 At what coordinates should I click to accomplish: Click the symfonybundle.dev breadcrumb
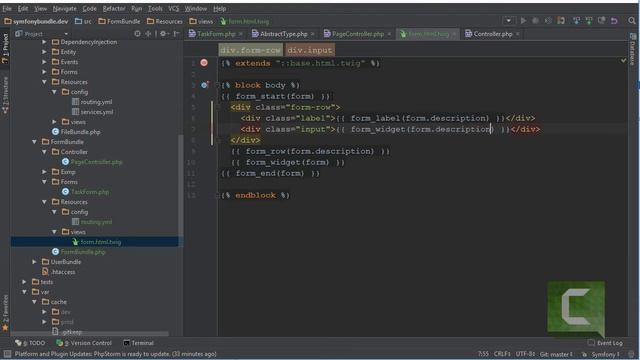(x=36, y=21)
